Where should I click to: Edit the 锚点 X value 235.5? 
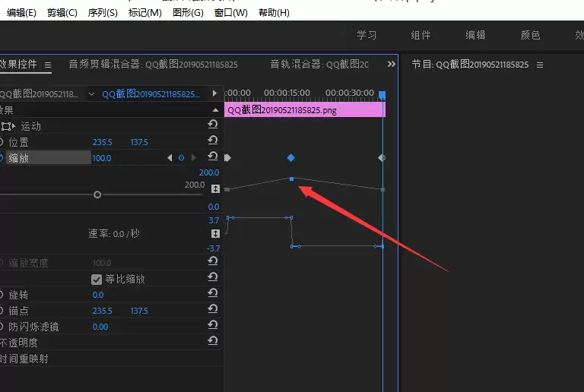pyautogui.click(x=102, y=311)
